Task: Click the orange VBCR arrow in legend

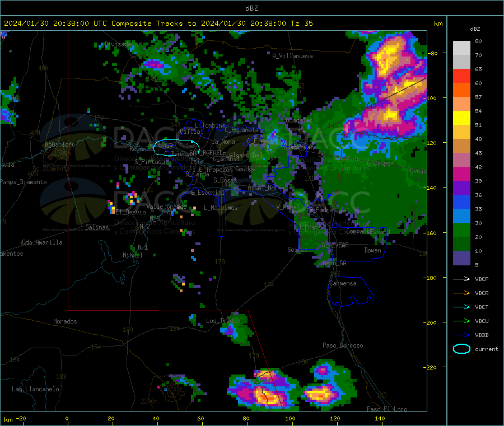Action: [x=461, y=293]
